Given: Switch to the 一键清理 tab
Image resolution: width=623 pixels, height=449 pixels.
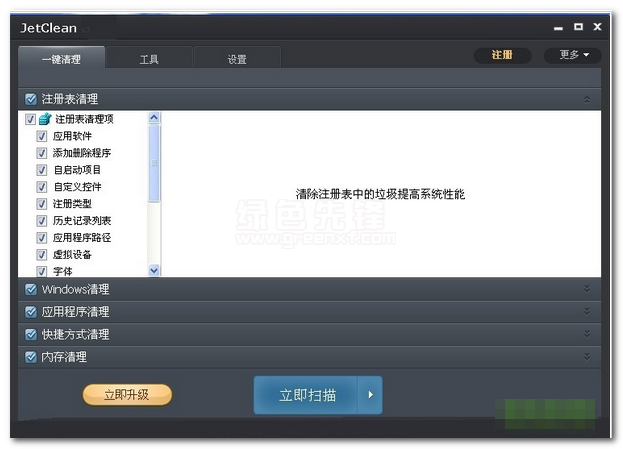Looking at the screenshot, I should coord(62,58).
